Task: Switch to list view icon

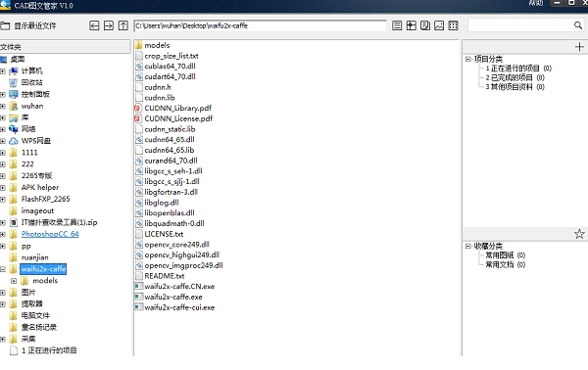Action: point(397,25)
